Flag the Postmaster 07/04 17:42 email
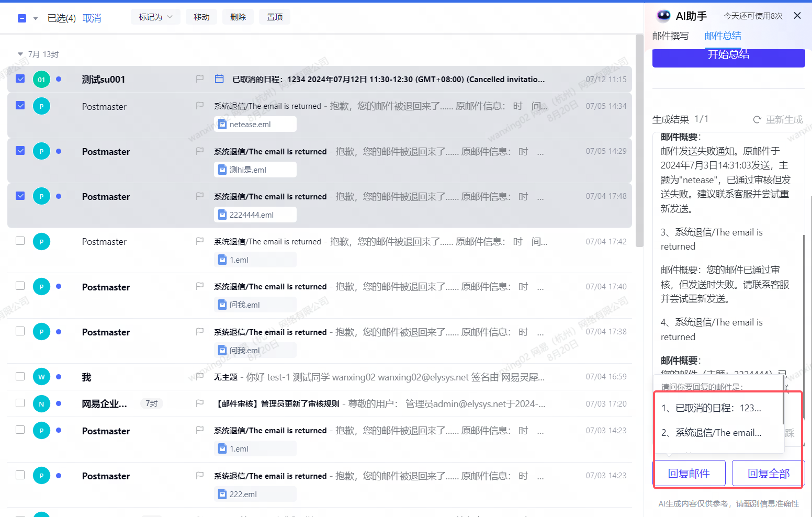The width and height of the screenshot is (812, 517). coord(200,241)
